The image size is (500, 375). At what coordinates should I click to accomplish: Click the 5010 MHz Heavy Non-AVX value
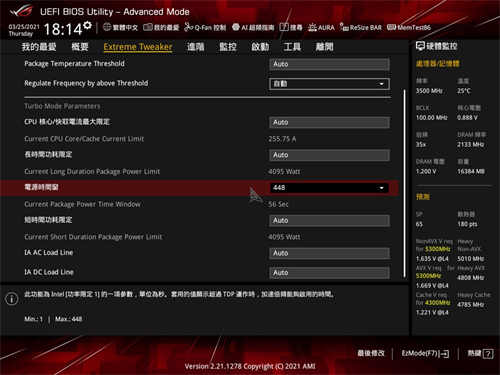click(471, 259)
